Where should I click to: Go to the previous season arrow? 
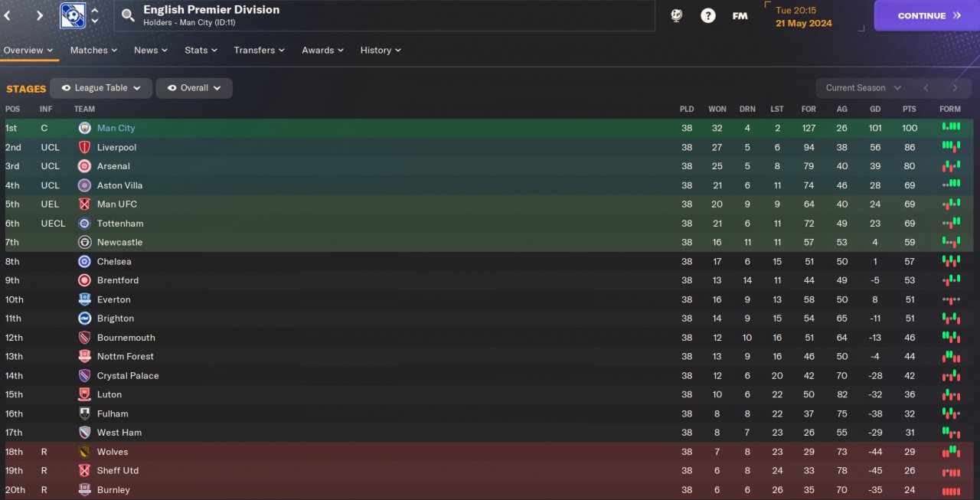[x=926, y=88]
